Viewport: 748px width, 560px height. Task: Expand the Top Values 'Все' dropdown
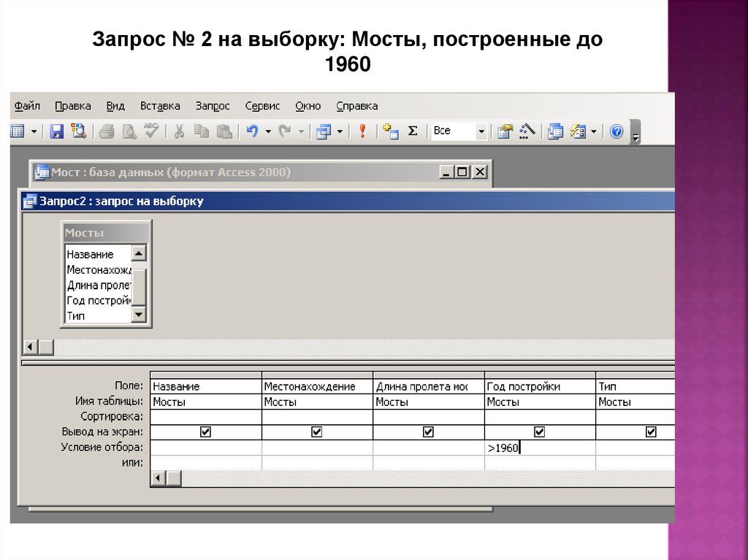tap(481, 131)
